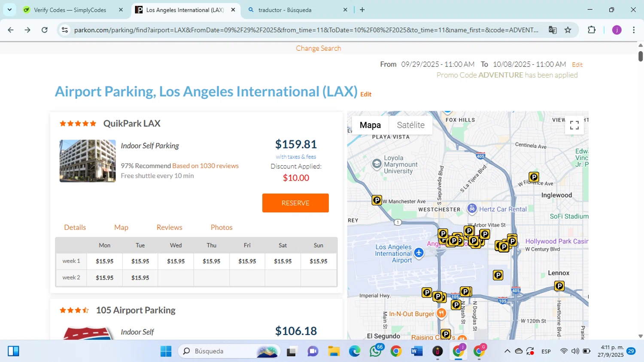
Task: Open the Chrome profile avatar
Action: pos(617,30)
